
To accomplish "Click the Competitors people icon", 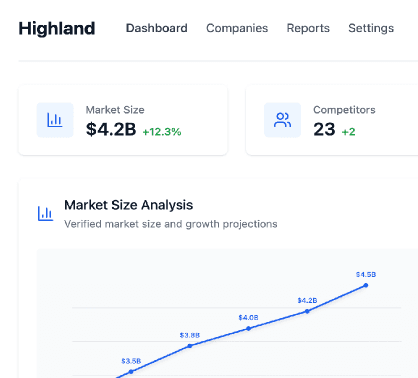I will pos(282,120).
